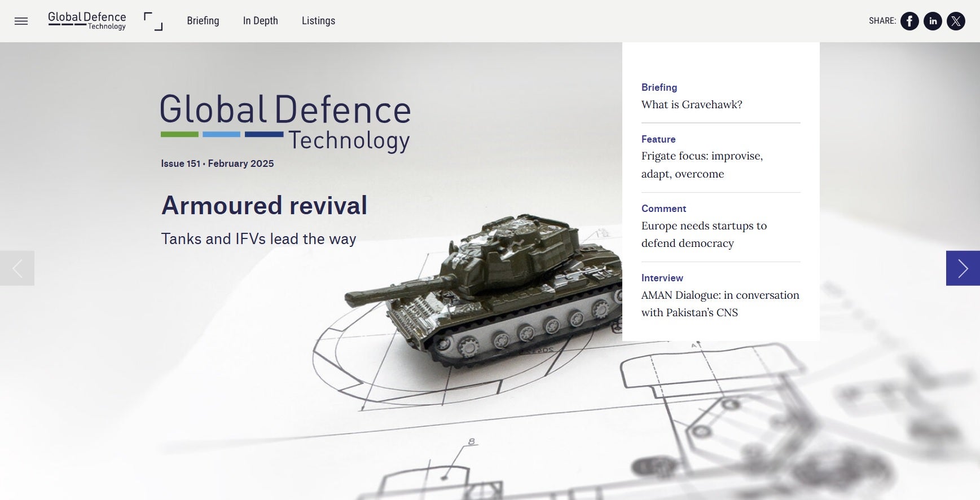The width and height of the screenshot is (980, 500).
Task: Open "Europe needs startups to defend democracy"
Action: pos(704,234)
